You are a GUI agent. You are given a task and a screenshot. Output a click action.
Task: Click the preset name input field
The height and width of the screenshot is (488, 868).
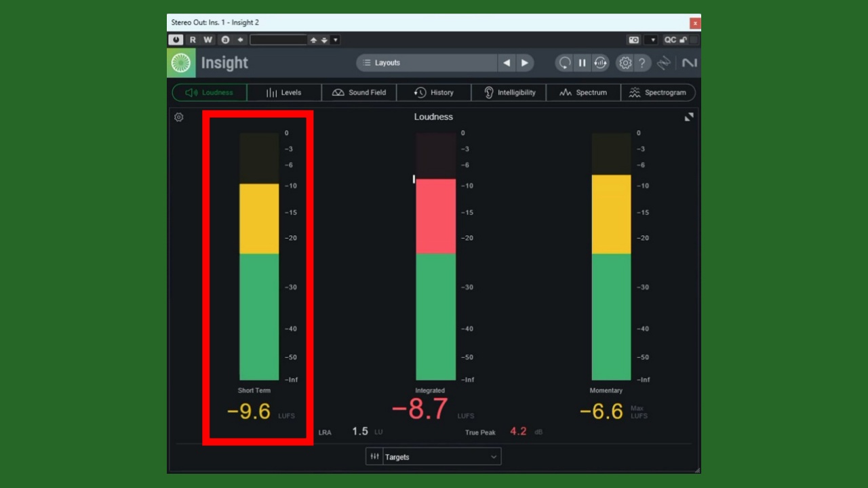279,40
